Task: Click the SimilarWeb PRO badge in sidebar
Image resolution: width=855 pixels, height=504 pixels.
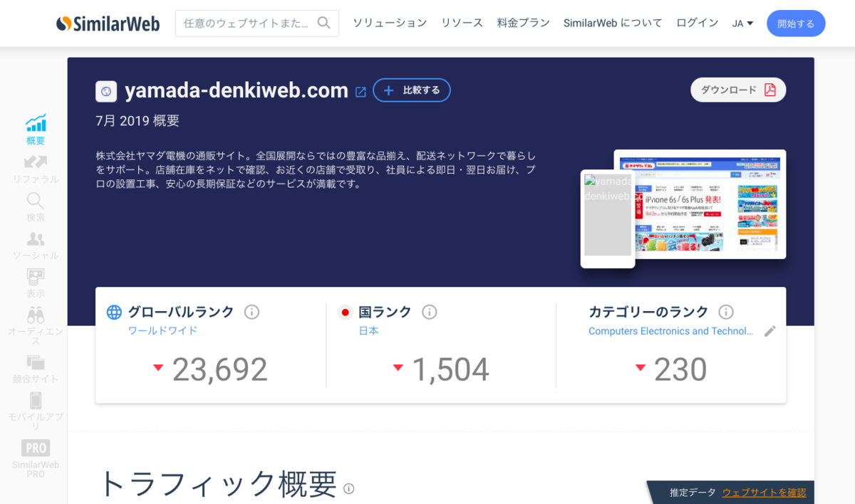Action: click(34, 451)
